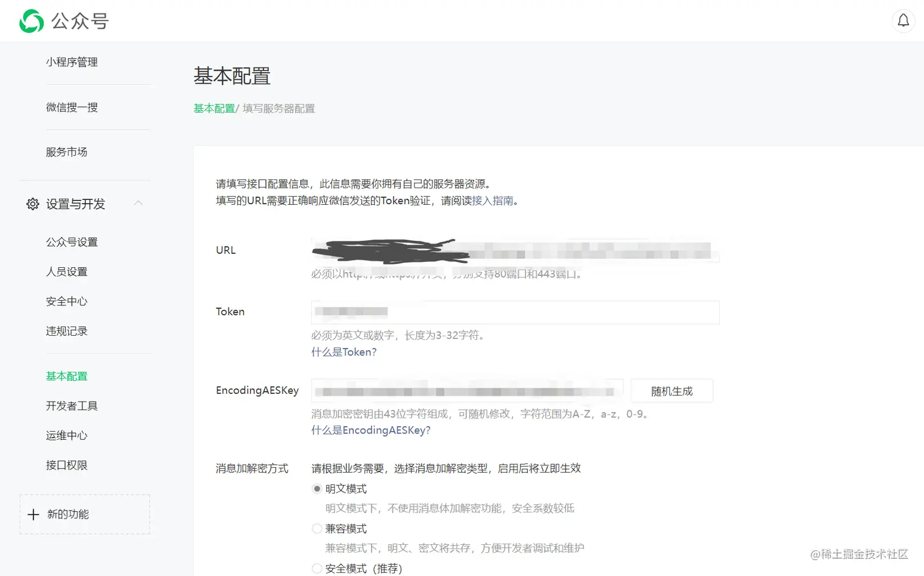The height and width of the screenshot is (576, 924).
Task: Click the 什么是Token? link
Action: (344, 352)
